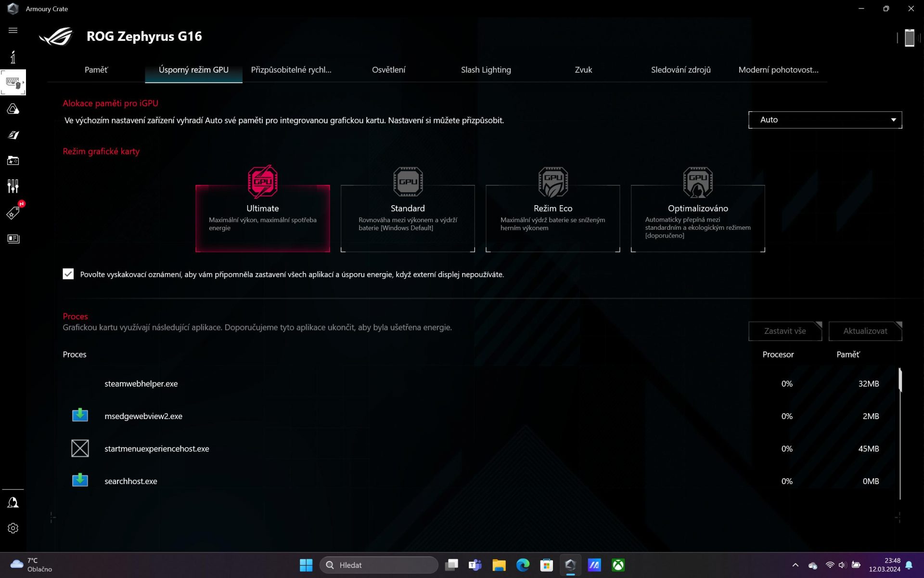Click the process list scrollbar
Screen dimensions: 924x578
coord(900,381)
